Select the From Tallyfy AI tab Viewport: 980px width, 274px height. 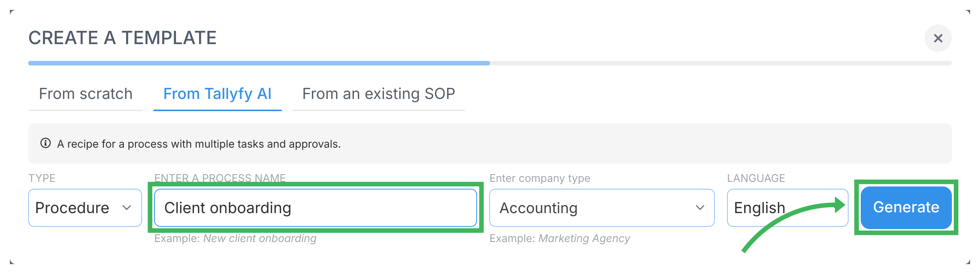[x=217, y=94]
